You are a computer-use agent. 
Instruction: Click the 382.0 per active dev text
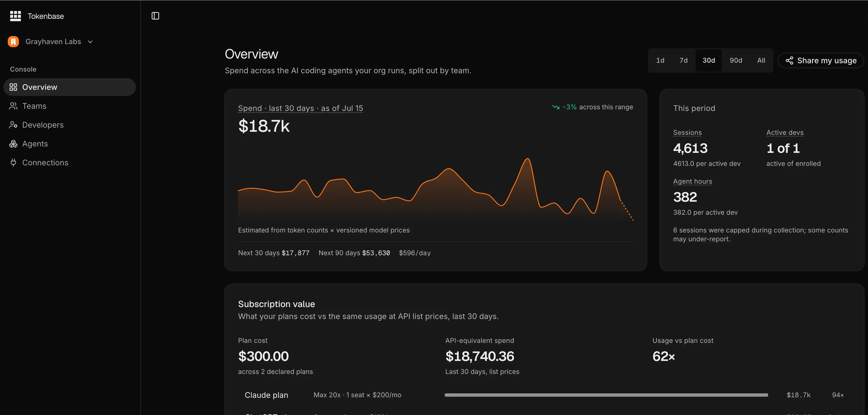[x=706, y=212]
